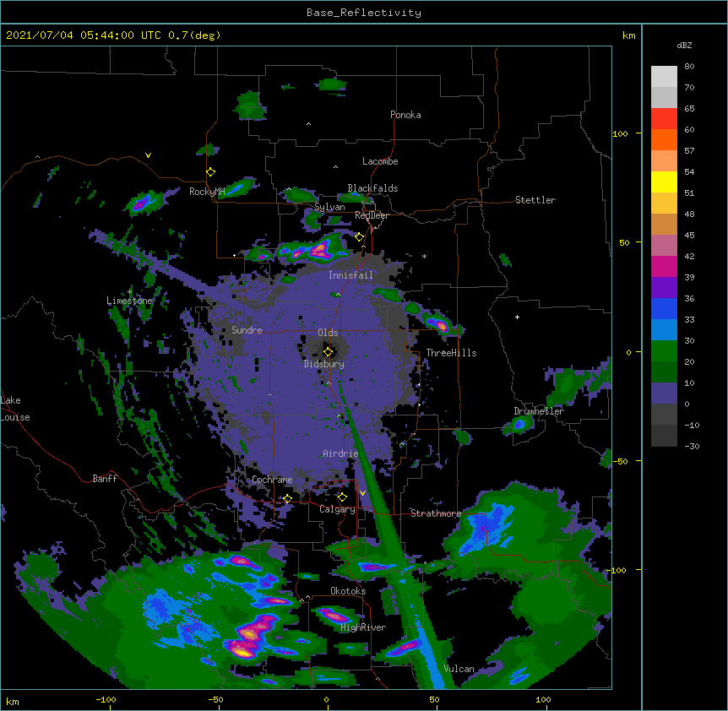Pick the slate purple 0-10 dBZ legend swatch
The width and height of the screenshot is (728, 711).
pyautogui.click(x=664, y=393)
